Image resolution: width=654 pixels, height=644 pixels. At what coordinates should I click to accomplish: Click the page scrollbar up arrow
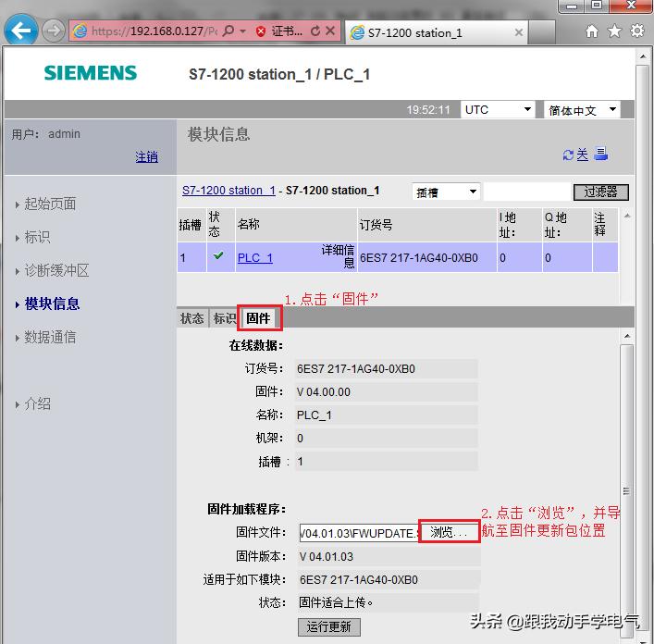click(x=643, y=56)
